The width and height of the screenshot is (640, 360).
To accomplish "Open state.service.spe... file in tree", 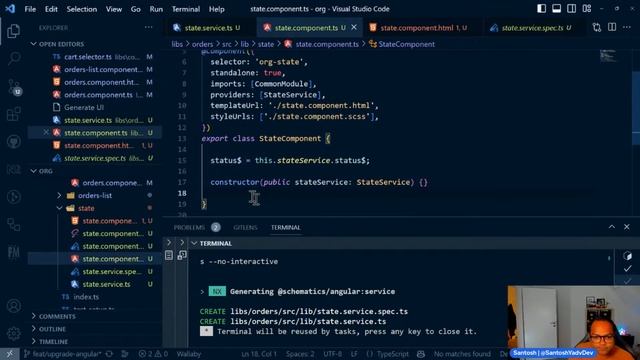I will [x=95, y=271].
